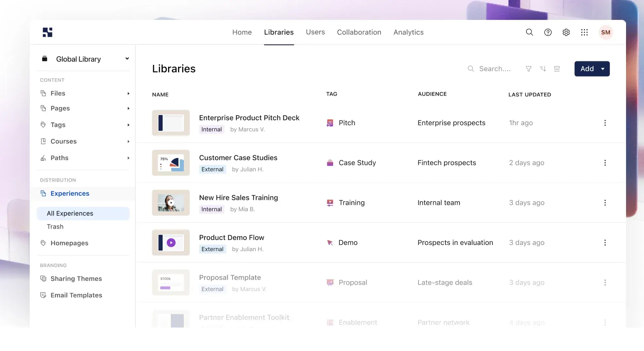
Task: Sort by the NAME column header
Action: (160, 95)
